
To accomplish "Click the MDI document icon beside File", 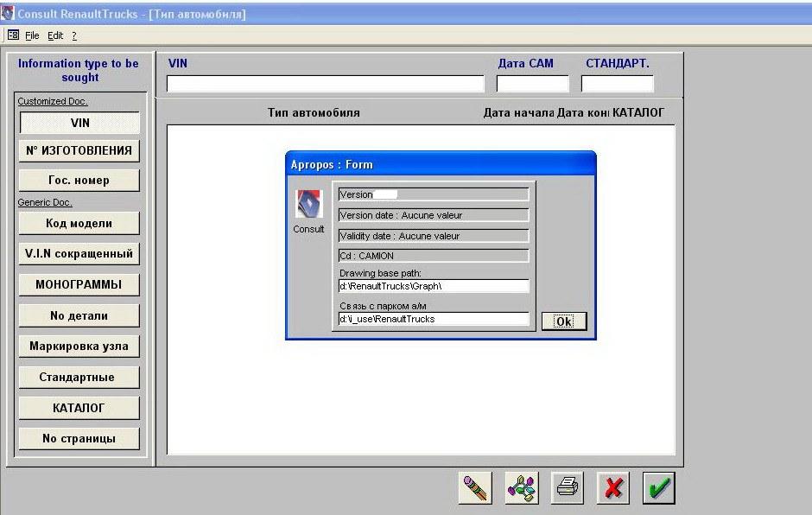I will point(13,35).
